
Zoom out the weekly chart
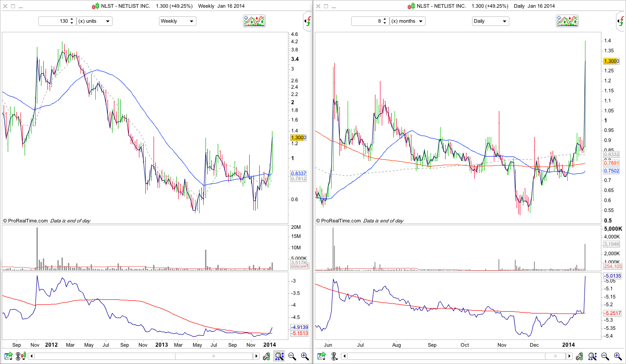click(x=292, y=356)
